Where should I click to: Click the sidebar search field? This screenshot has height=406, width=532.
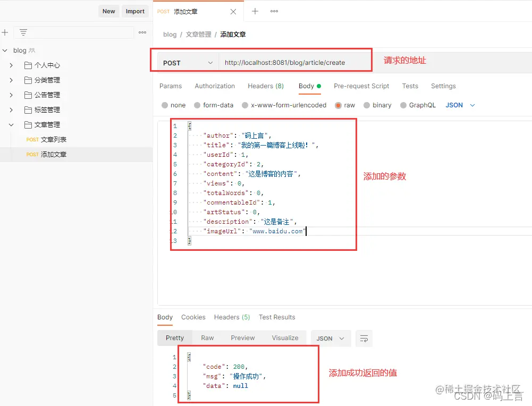[73, 32]
